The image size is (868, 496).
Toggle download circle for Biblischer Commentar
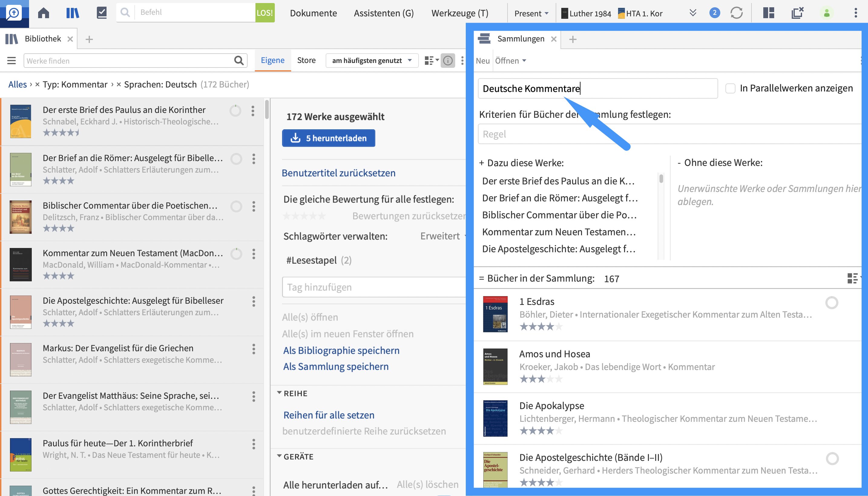pos(236,207)
